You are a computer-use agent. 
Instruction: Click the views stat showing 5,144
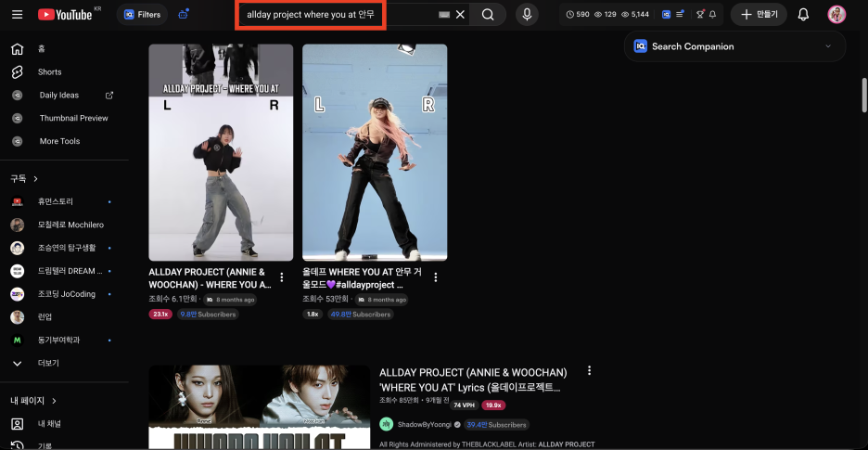tap(635, 15)
